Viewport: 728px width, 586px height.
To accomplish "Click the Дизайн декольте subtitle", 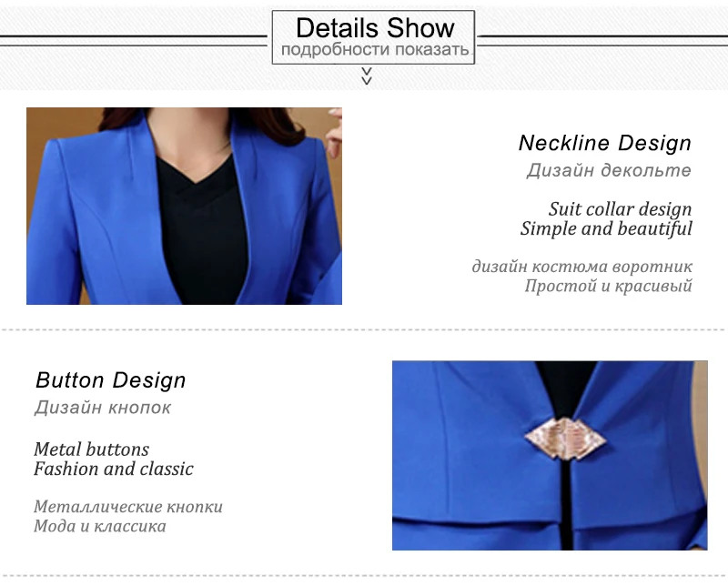I will 609,170.
